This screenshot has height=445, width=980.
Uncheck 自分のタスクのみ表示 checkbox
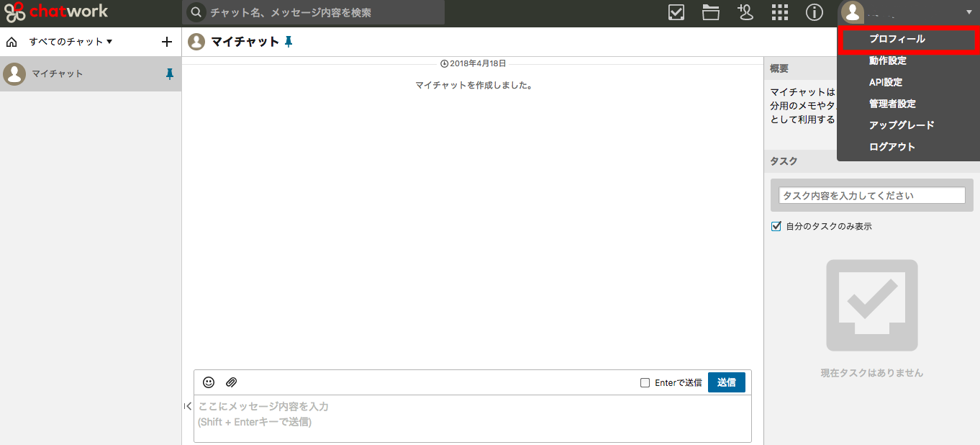tap(776, 226)
